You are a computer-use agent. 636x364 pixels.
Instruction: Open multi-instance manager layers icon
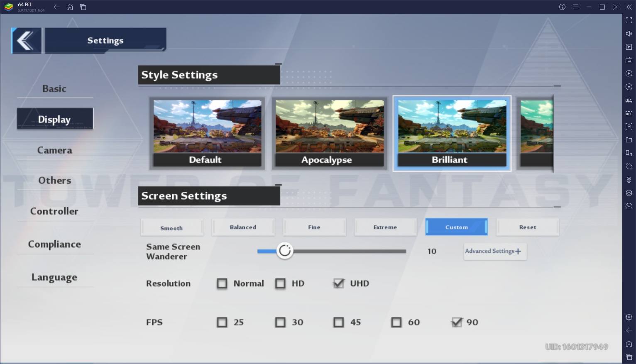(629, 193)
